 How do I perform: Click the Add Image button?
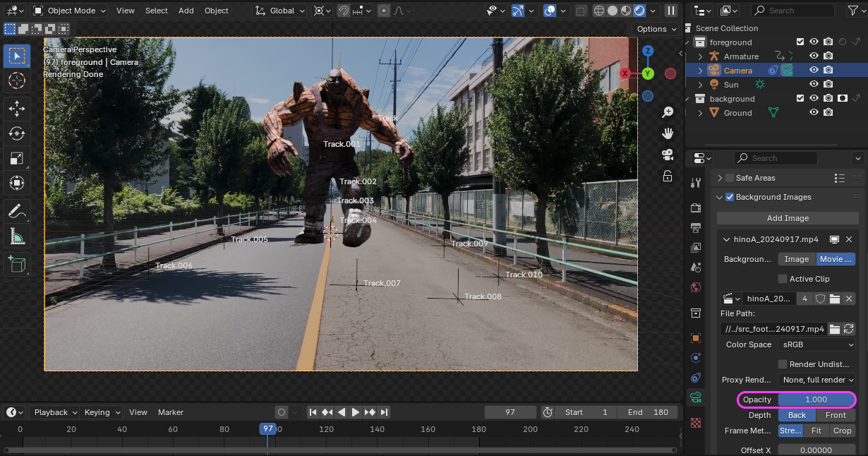[x=788, y=218]
